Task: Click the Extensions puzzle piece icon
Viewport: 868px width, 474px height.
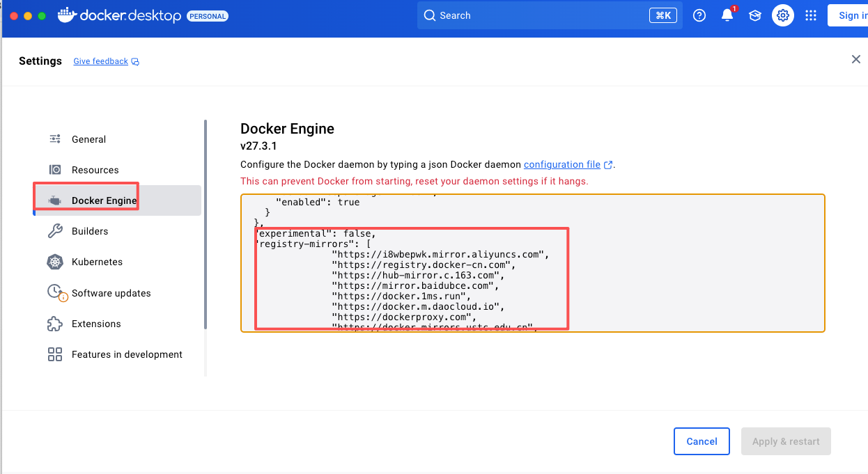Action: tap(55, 324)
